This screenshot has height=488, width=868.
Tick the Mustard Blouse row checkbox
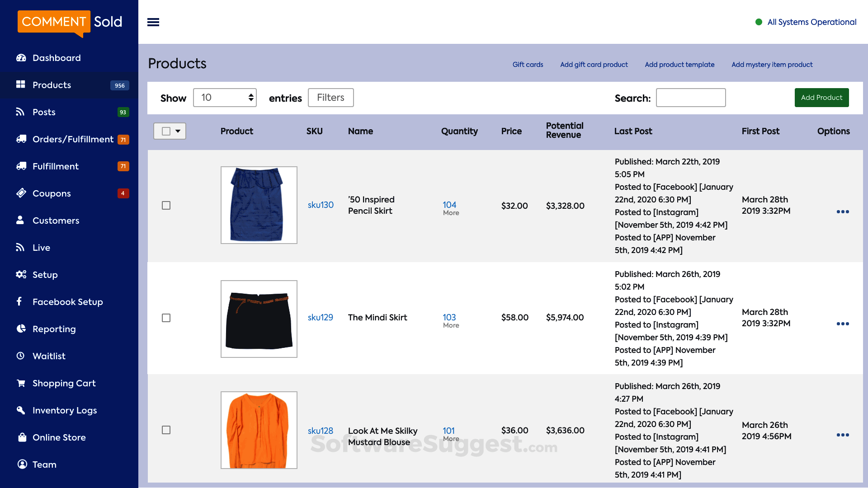click(166, 430)
